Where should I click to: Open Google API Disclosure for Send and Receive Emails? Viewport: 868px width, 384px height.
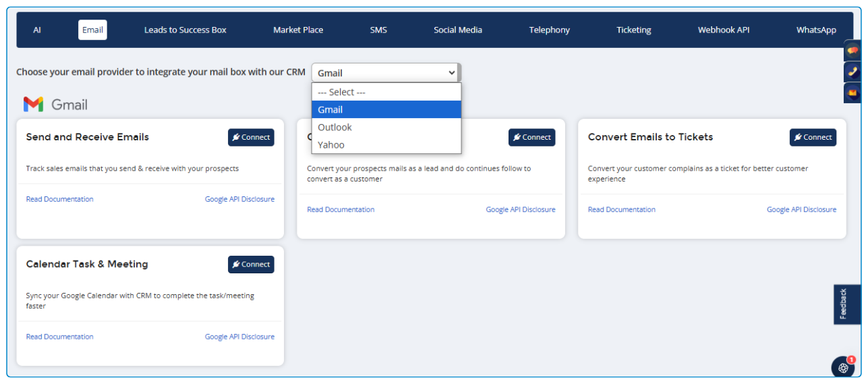239,199
